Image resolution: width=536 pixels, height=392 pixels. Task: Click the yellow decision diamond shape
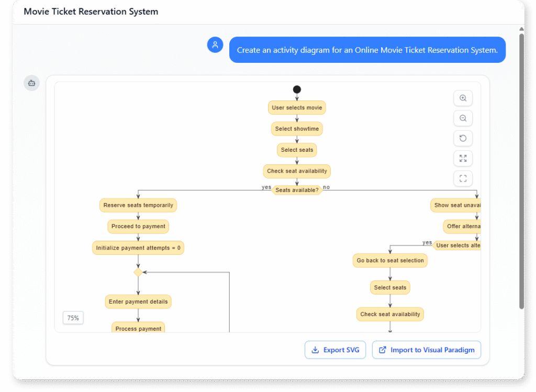[138, 272]
